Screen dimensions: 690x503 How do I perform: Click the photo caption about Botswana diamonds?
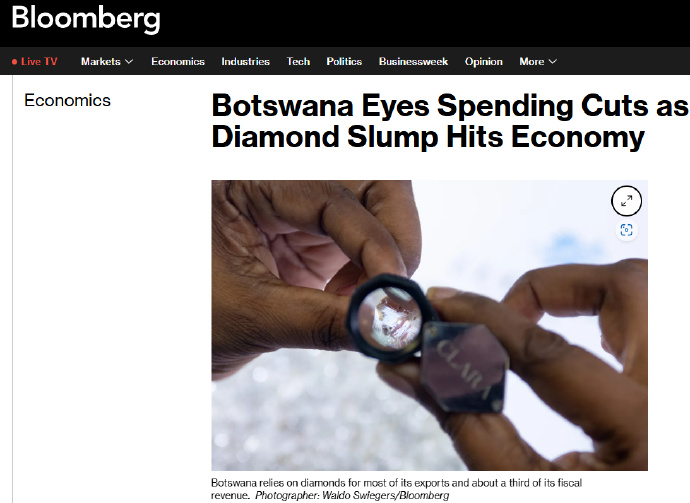point(396,488)
